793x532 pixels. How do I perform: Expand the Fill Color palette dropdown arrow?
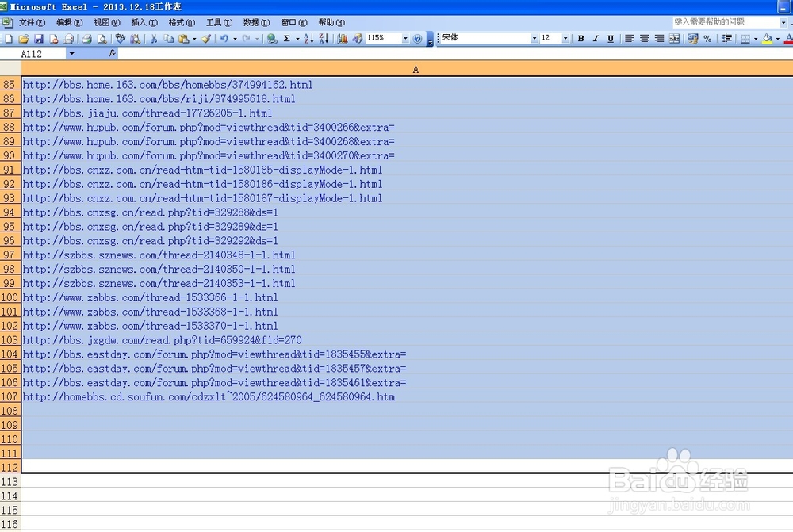tap(778, 38)
